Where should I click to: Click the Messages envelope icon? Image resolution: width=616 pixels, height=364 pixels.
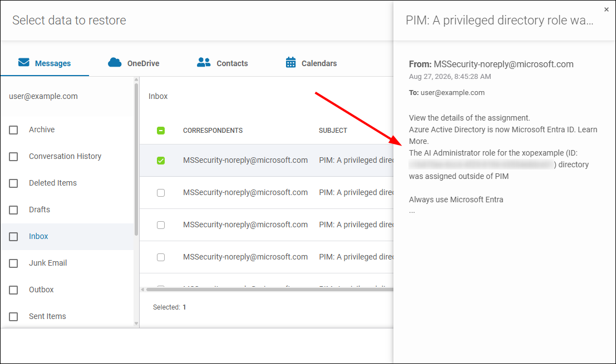point(24,62)
